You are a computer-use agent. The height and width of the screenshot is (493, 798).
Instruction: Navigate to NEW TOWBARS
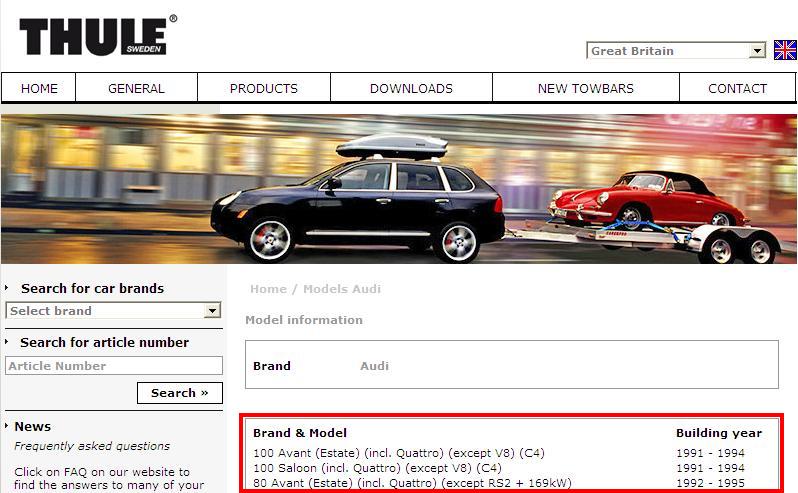pos(585,88)
